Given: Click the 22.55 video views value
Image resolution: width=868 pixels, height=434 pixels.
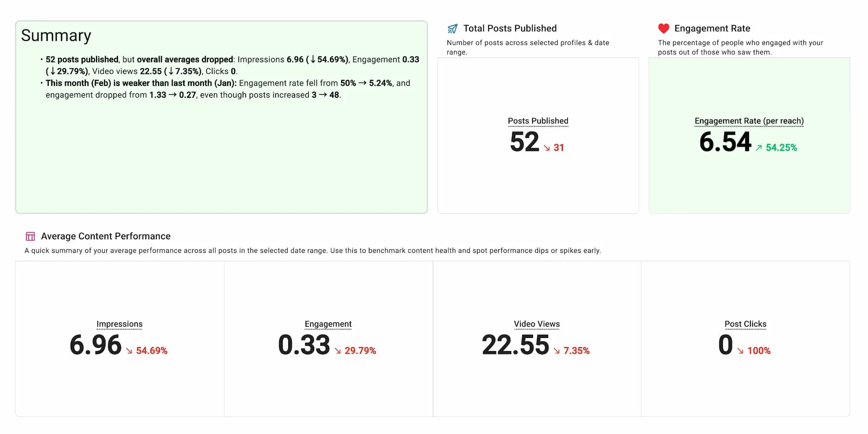Looking at the screenshot, I should [516, 345].
